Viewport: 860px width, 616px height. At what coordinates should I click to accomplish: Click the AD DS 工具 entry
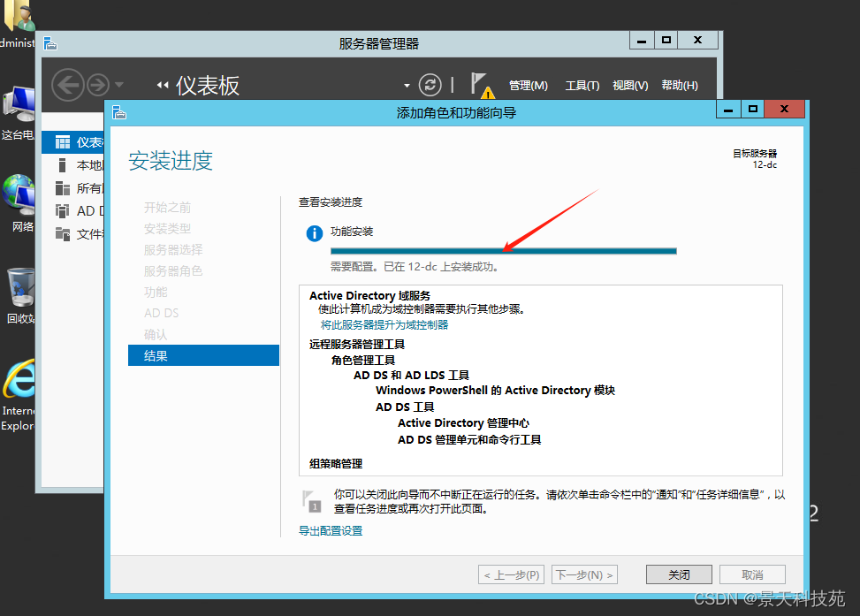405,407
